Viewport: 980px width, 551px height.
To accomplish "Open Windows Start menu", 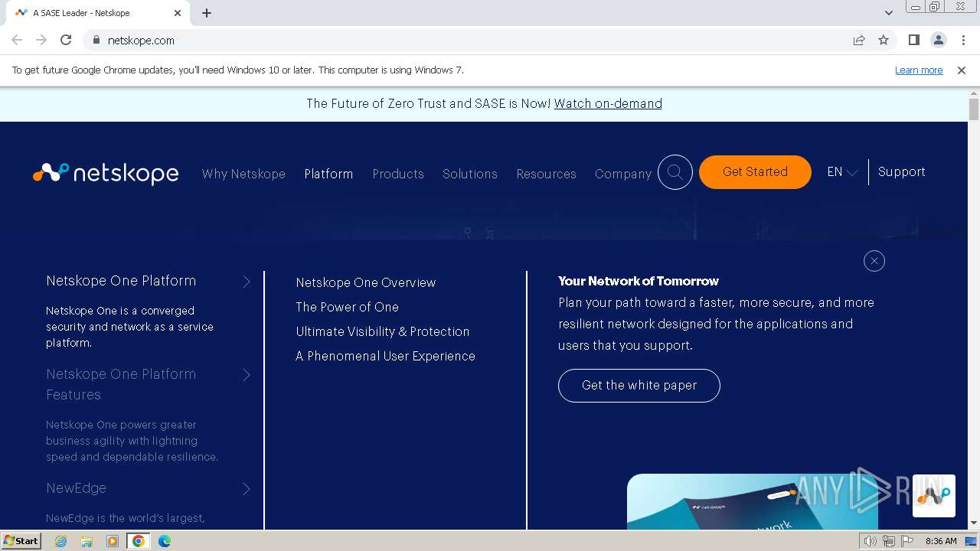I will tap(21, 541).
